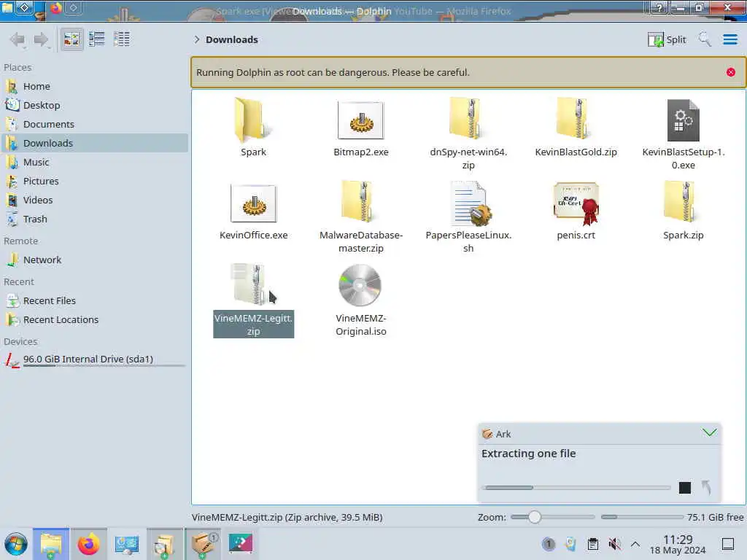Screen dimensions: 747x560
Task: Select KevinBlastSetup-1.0.exe icon
Action: (x=683, y=120)
